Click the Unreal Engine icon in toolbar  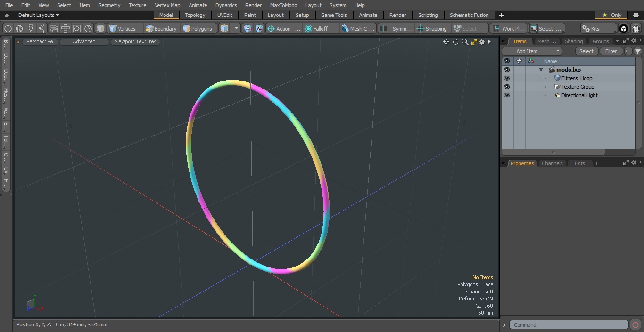(x=636, y=29)
